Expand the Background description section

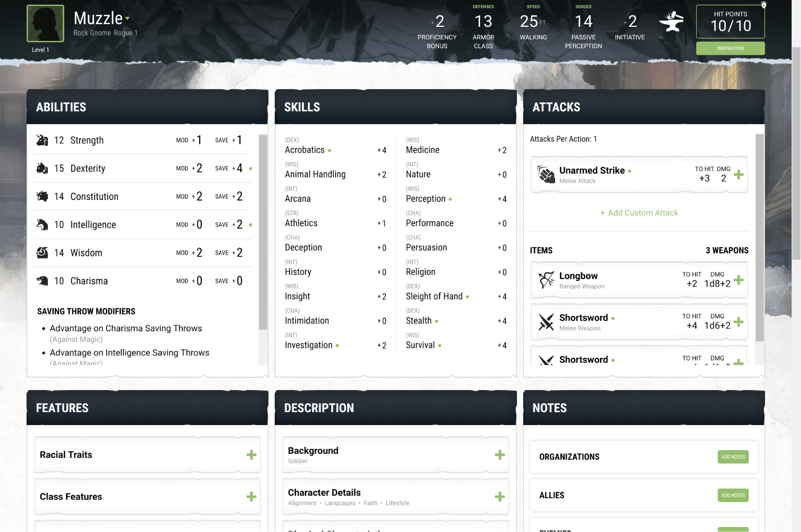(502, 453)
